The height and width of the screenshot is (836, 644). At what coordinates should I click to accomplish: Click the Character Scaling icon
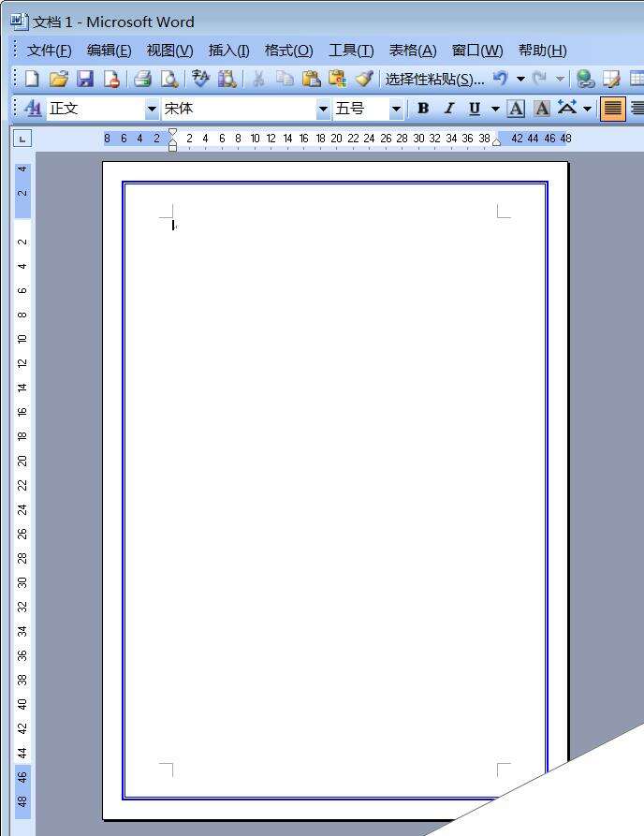tap(567, 109)
